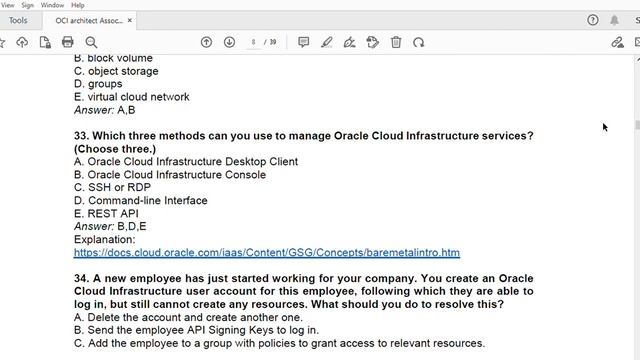The image size is (640, 360).
Task: Click the share link icon
Action: [617, 42]
